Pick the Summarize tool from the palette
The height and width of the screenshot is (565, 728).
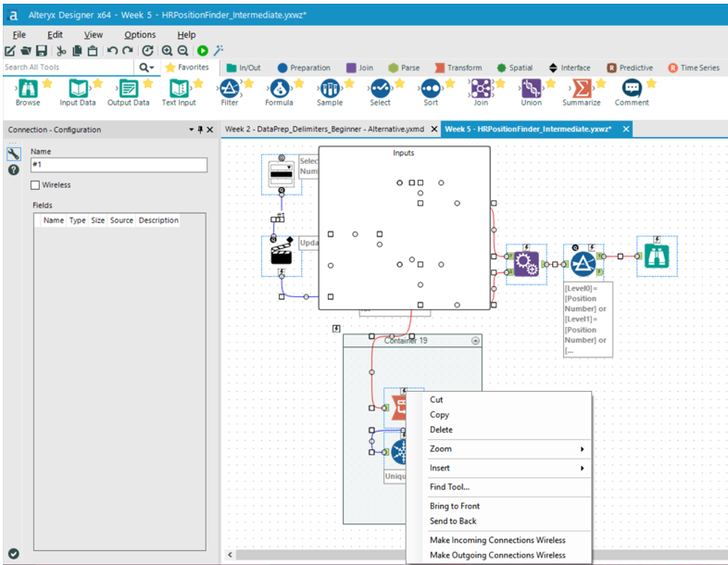(581, 89)
